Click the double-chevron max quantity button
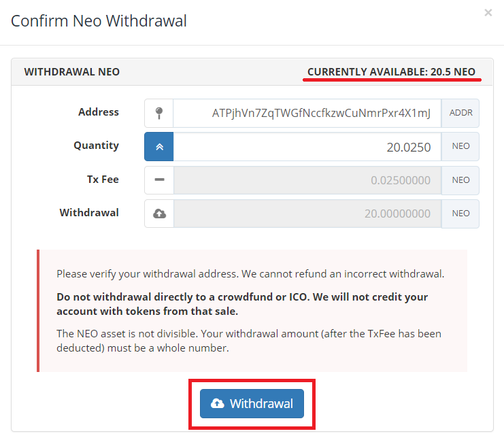The image size is (504, 440). tap(158, 147)
